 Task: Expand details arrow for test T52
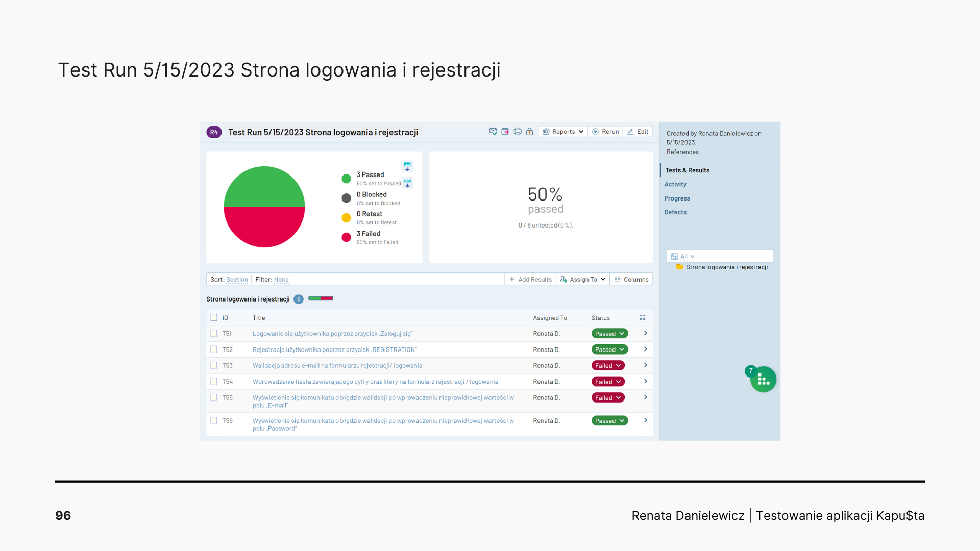(646, 349)
